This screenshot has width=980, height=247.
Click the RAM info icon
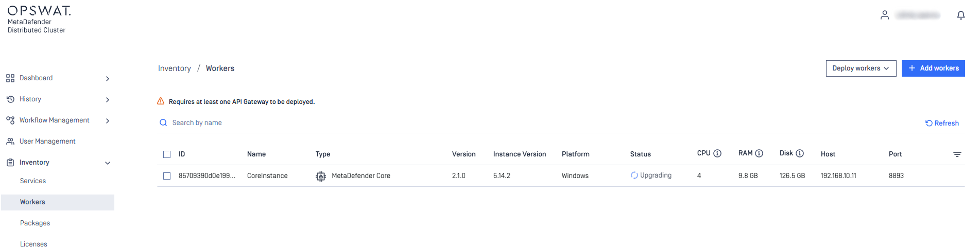pos(759,153)
